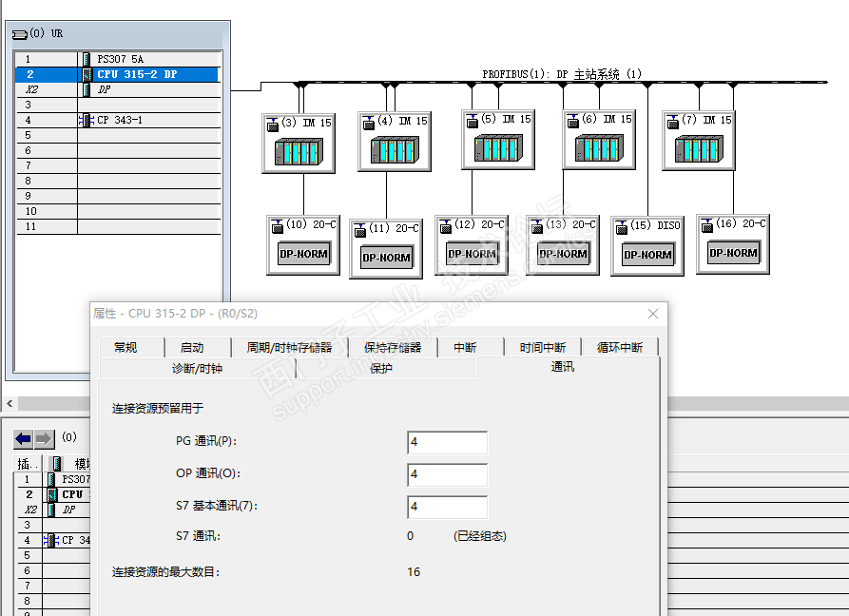Click the back navigation arrow in detail view
Image resolution: width=849 pixels, height=616 pixels.
coord(23,439)
